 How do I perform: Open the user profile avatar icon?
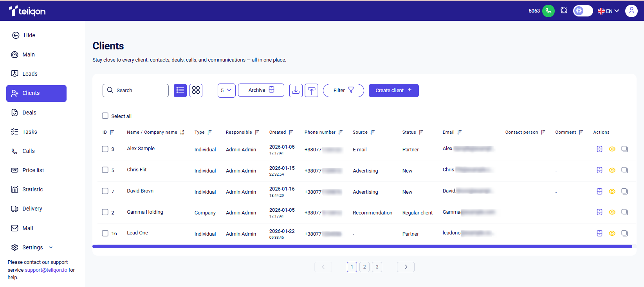[x=631, y=11]
